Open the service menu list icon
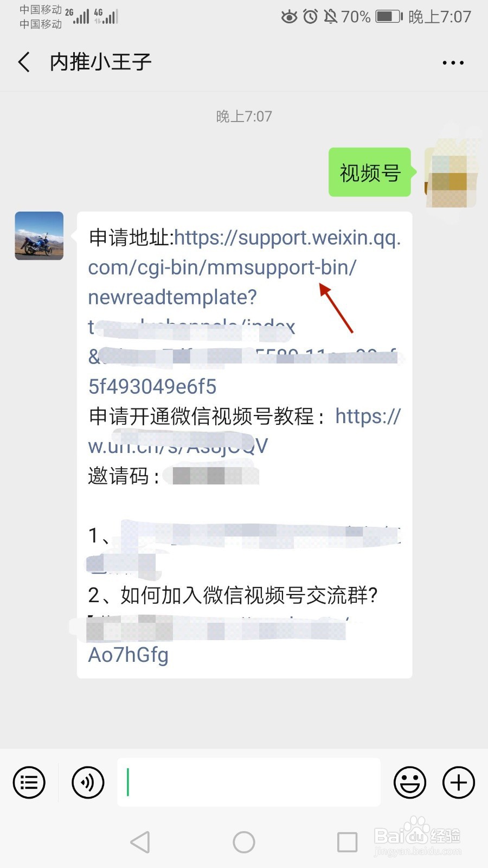 click(x=29, y=782)
